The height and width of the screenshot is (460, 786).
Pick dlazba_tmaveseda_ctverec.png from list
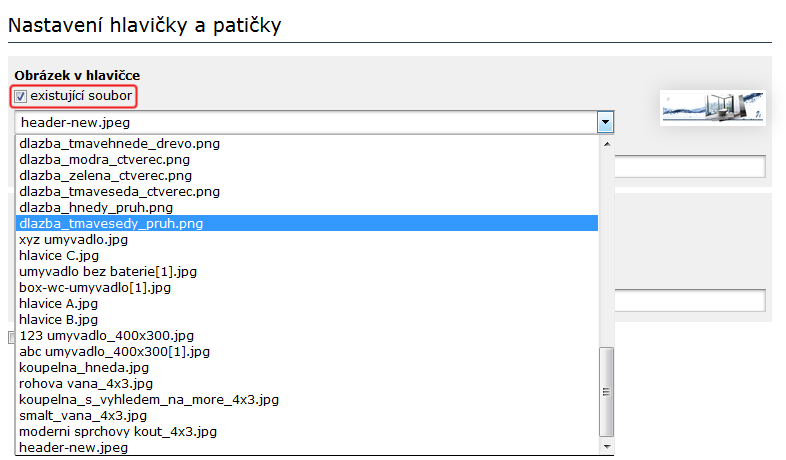click(119, 191)
